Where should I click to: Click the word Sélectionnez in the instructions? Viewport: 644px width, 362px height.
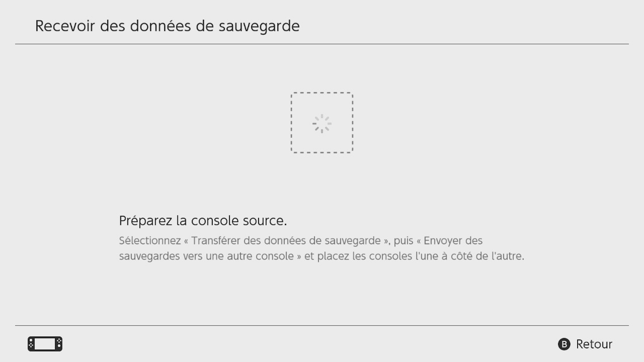tap(150, 241)
